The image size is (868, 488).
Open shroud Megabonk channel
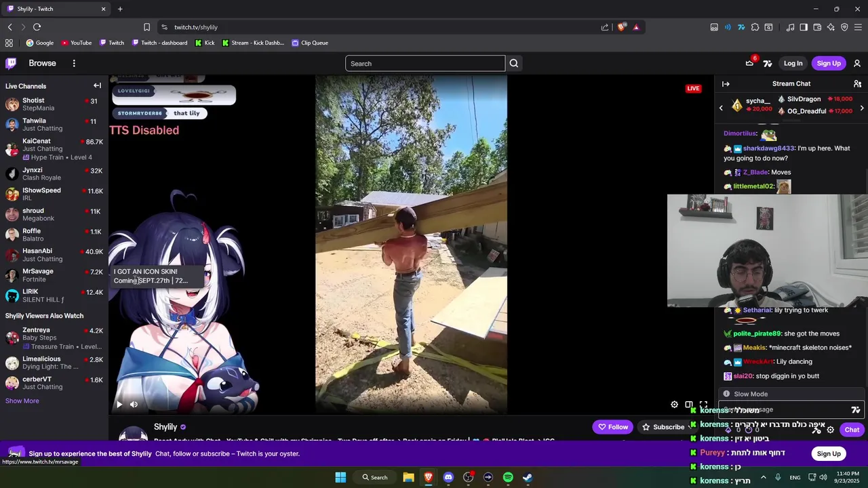coord(54,214)
